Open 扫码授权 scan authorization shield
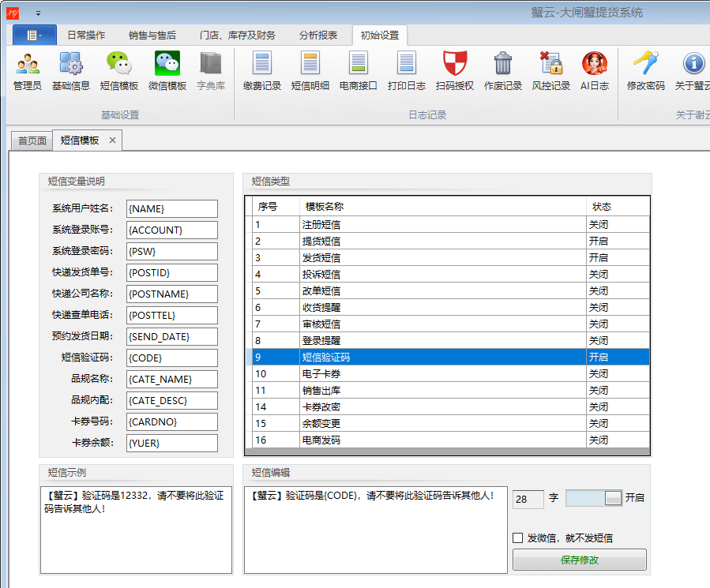 coord(455,71)
